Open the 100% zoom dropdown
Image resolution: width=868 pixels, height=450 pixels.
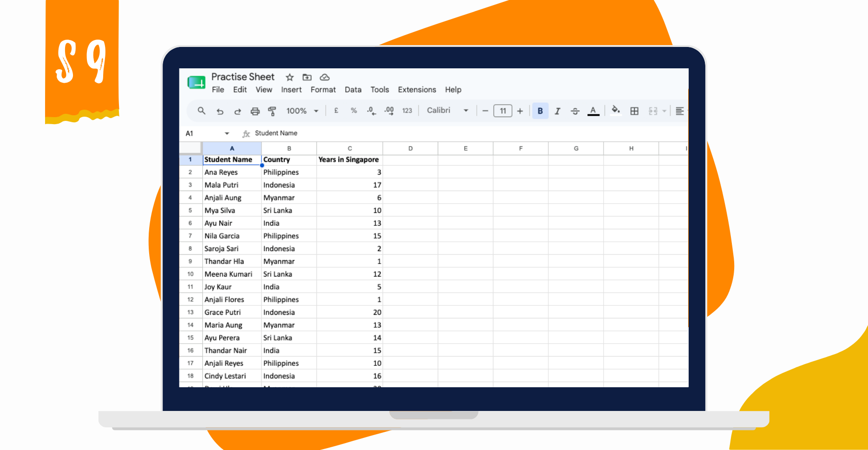[302, 111]
